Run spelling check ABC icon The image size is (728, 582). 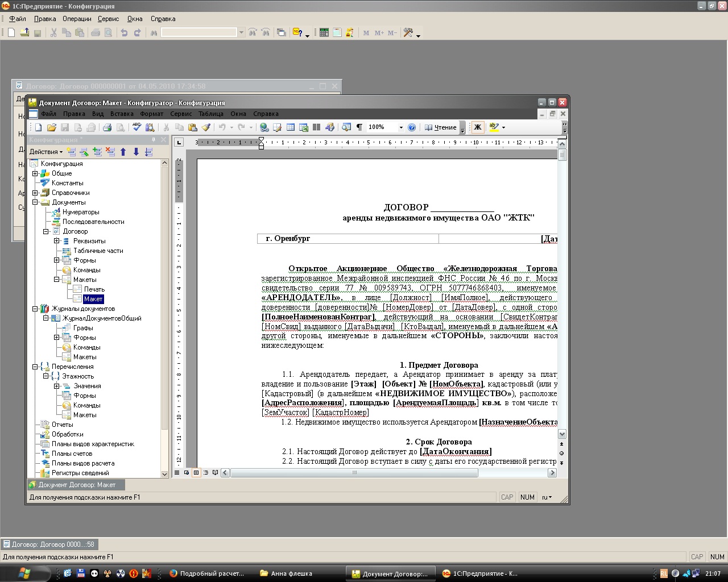[137, 127]
